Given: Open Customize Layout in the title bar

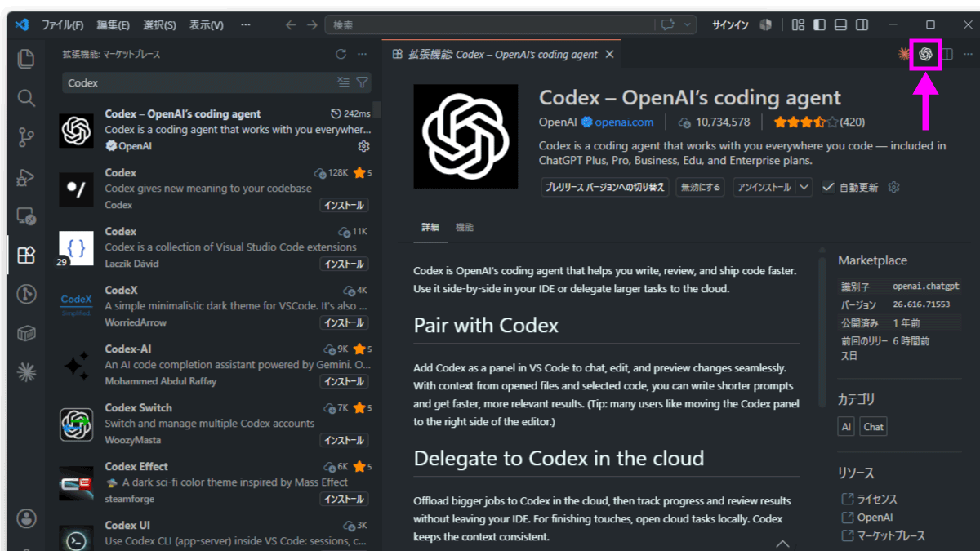Looking at the screenshot, I should pyautogui.click(x=799, y=25).
